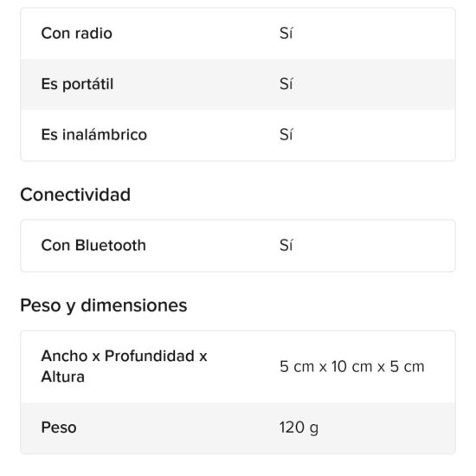
Task: Select the 'Sí' value for Con Bluetooth
Action: click(x=286, y=245)
